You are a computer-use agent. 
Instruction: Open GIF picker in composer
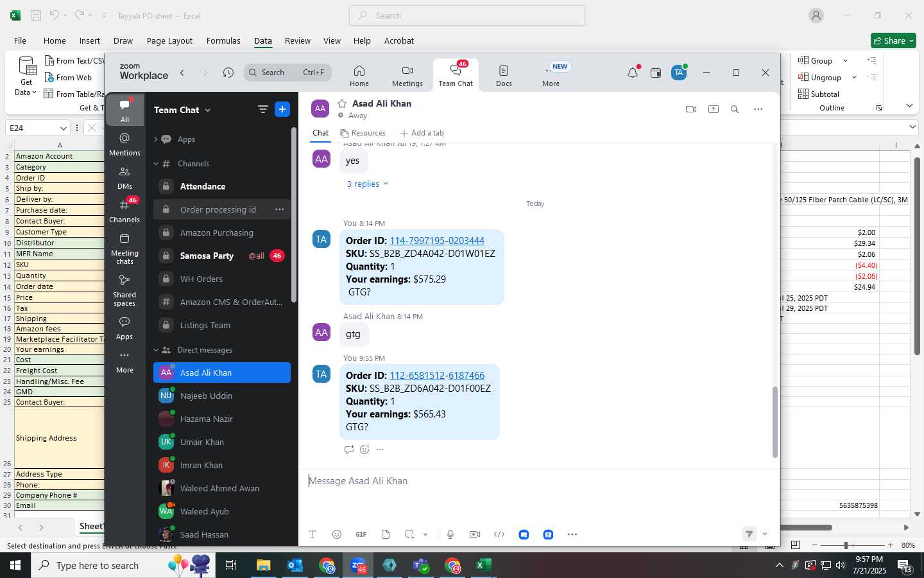tap(361, 534)
